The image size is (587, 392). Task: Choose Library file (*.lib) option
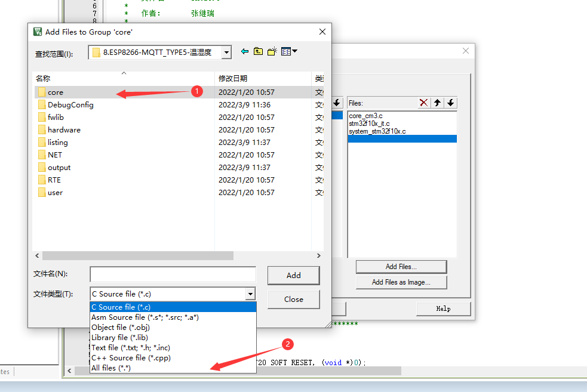click(x=173, y=337)
